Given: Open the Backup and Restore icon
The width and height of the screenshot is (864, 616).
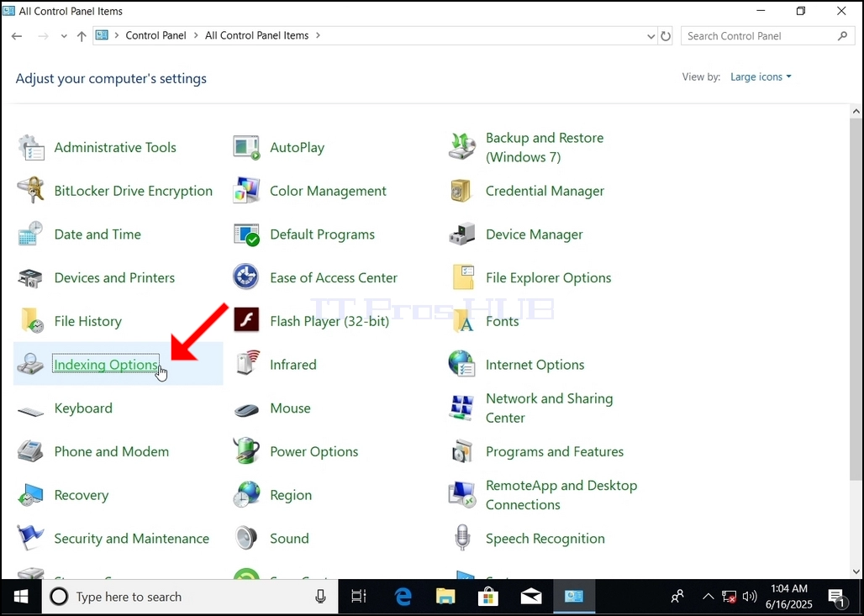Looking at the screenshot, I should coord(461,147).
